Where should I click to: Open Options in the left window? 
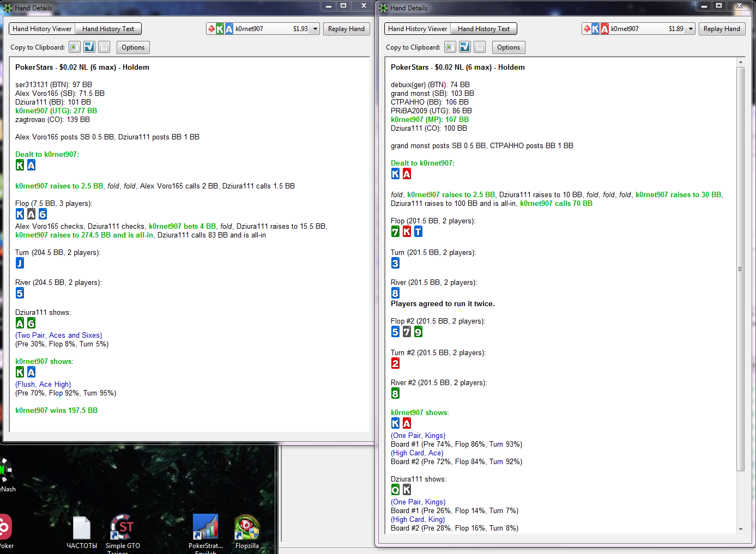click(133, 47)
